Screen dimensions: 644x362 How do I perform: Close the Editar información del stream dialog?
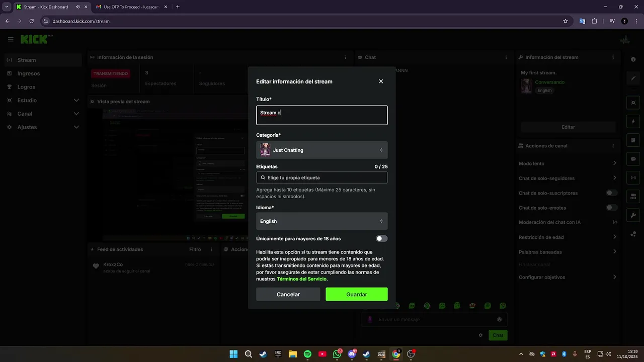point(381,81)
